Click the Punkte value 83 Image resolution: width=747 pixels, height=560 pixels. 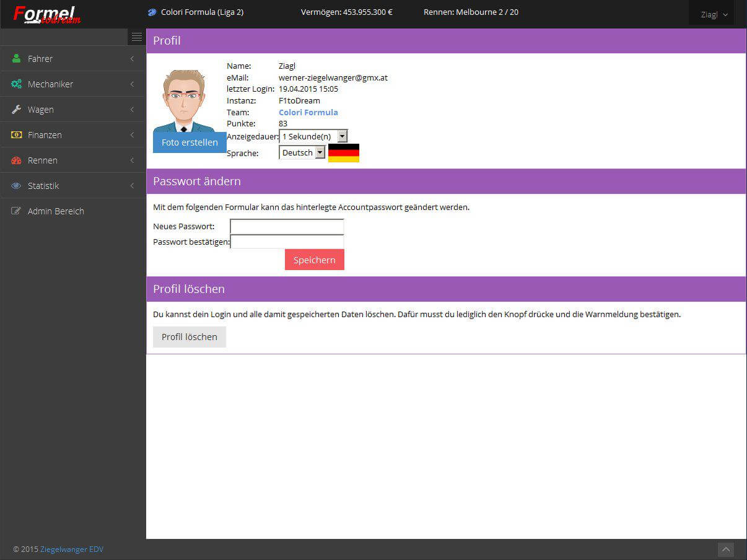pyautogui.click(x=283, y=123)
